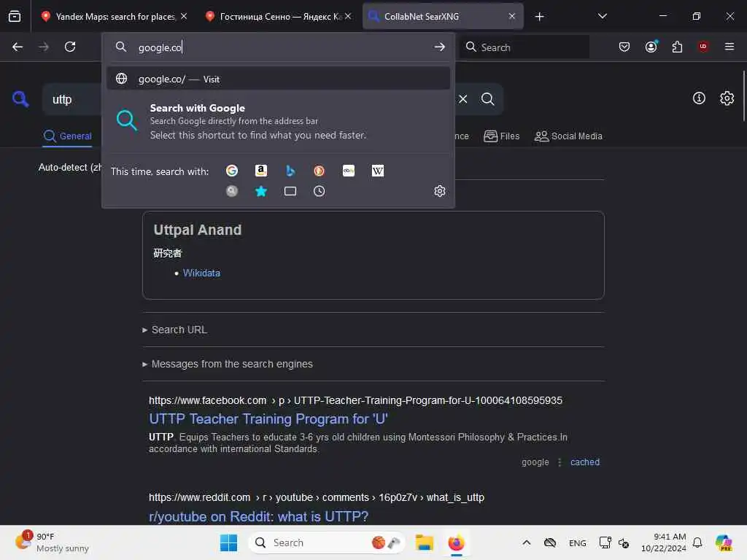Viewport: 747px width, 560px height.
Task: Search in Bookmarks via star icon
Action: pyautogui.click(x=261, y=191)
